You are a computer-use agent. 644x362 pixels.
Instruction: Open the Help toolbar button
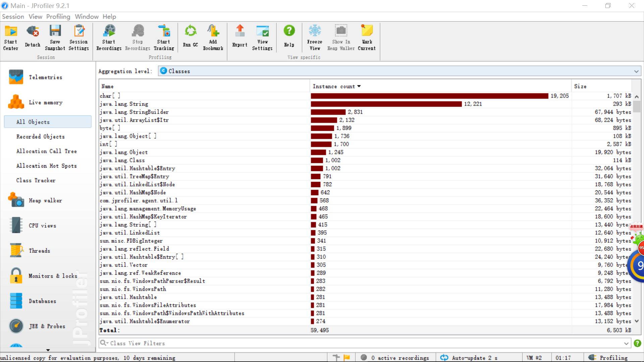coord(289,38)
